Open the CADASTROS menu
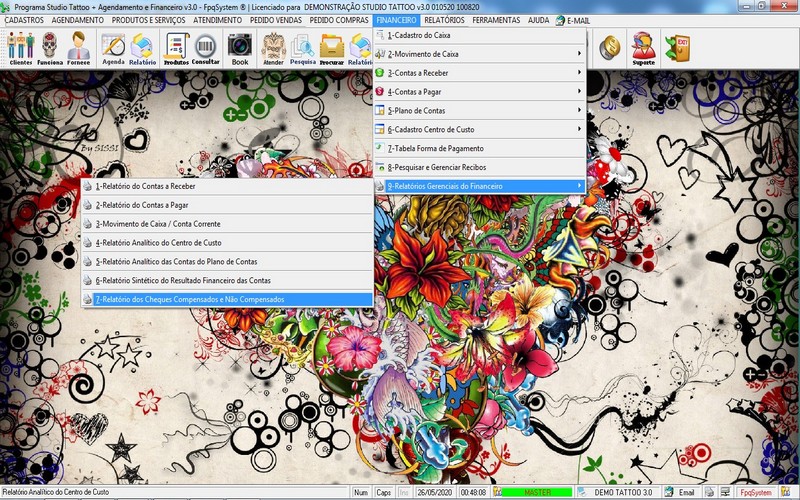This screenshot has height=500, width=800. point(24,20)
